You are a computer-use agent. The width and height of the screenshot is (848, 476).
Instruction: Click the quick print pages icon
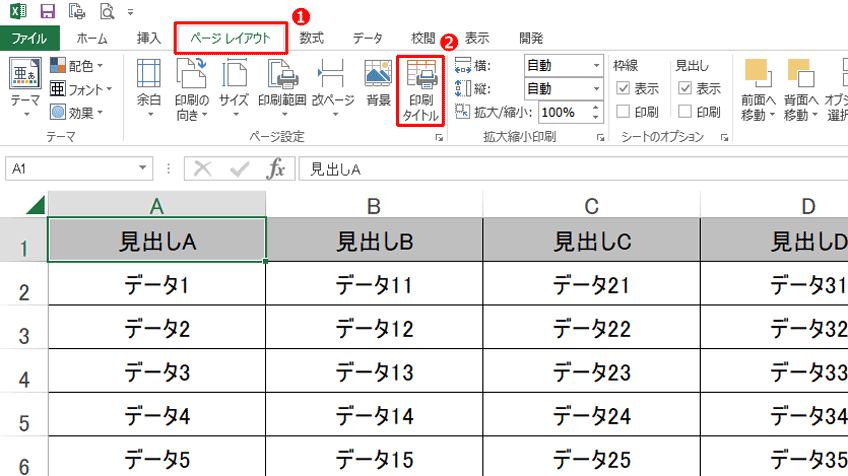[77, 11]
